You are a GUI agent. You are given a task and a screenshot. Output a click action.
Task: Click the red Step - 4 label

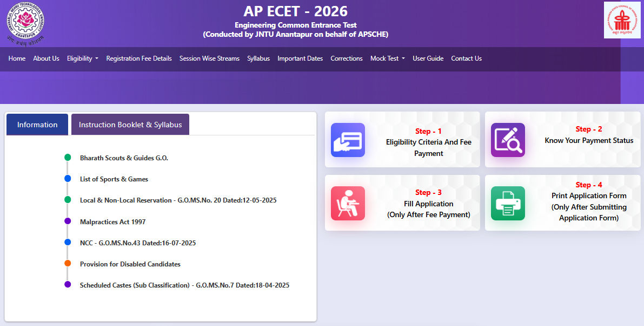tap(589, 185)
